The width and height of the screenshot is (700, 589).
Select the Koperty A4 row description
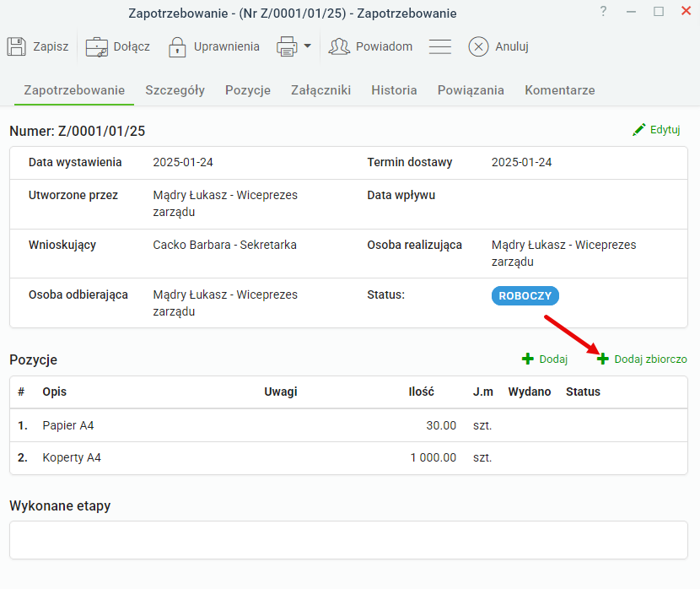(72, 457)
